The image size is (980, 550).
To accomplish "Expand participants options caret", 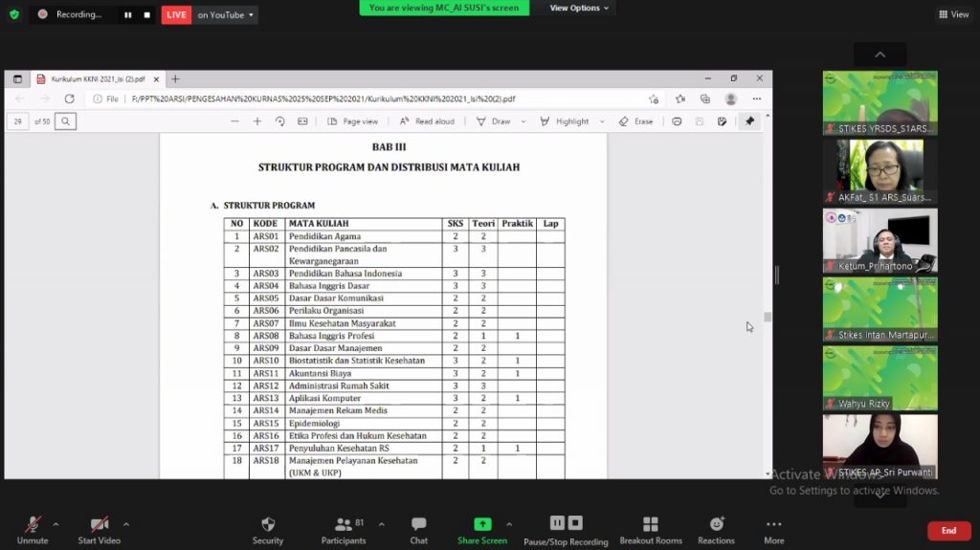I will 381,524.
